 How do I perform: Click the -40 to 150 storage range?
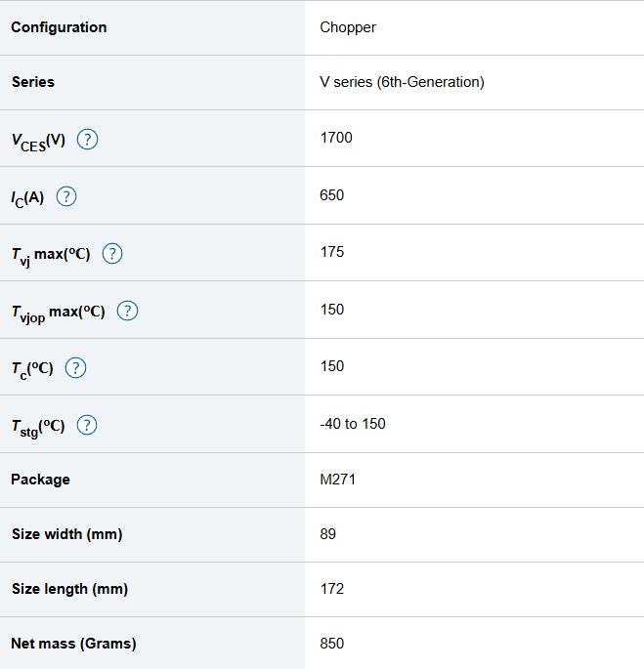[353, 424]
